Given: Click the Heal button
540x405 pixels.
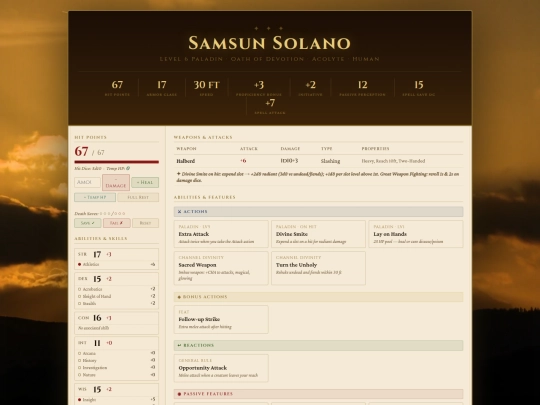Looking at the screenshot, I should 145,183.
